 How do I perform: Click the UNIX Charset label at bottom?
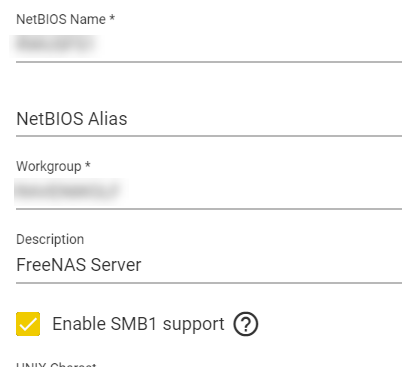pos(56,364)
